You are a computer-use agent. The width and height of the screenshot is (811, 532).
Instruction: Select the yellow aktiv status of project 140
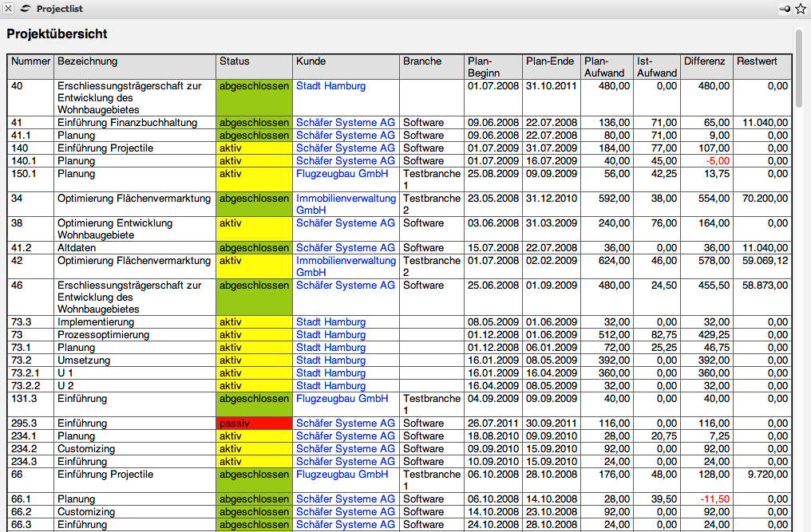click(254, 148)
